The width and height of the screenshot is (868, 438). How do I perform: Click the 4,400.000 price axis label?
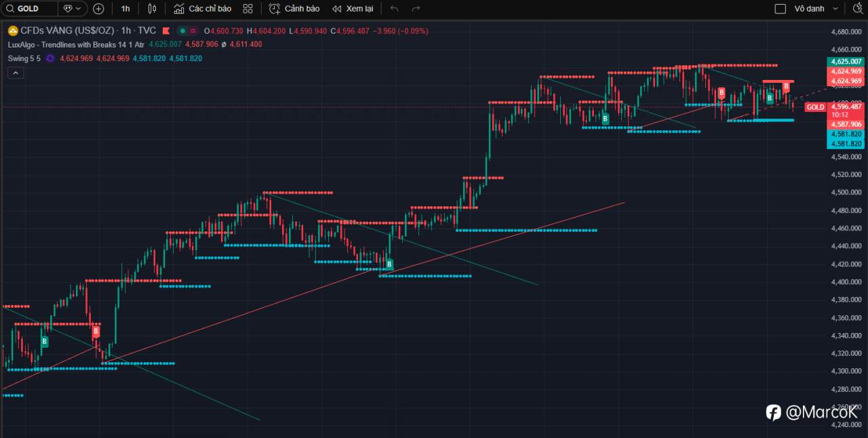(x=846, y=282)
